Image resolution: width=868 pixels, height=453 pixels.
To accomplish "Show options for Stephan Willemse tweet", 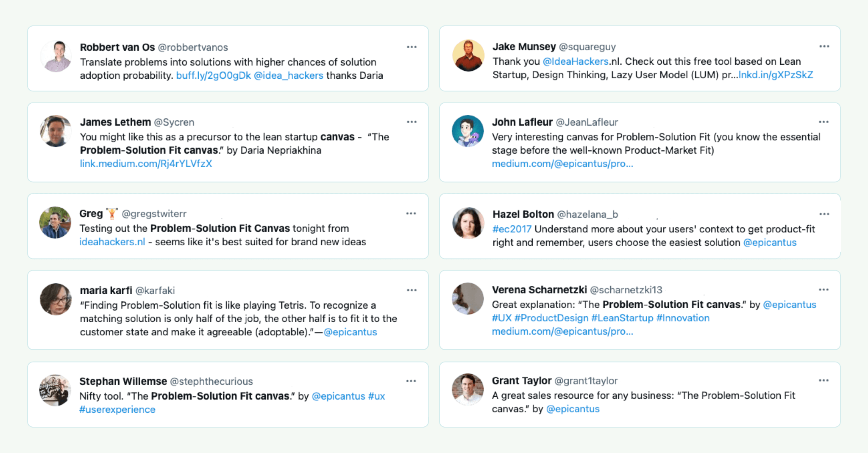I will point(411,381).
